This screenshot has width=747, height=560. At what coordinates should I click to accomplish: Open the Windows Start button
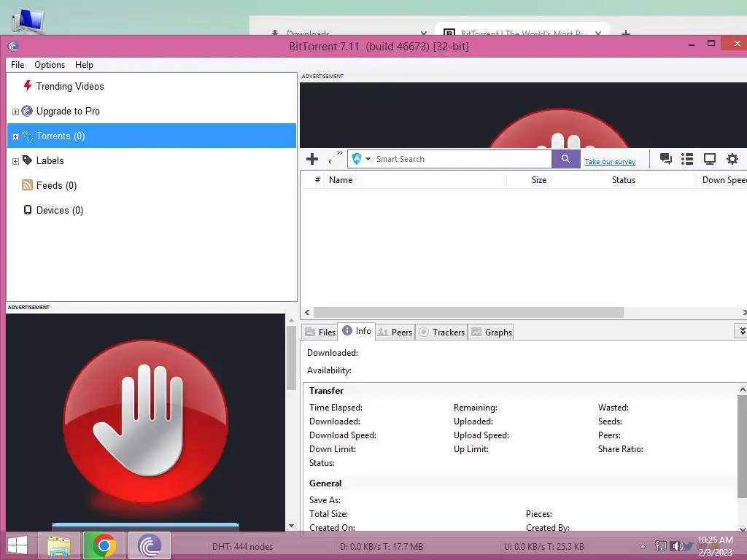(x=18, y=545)
